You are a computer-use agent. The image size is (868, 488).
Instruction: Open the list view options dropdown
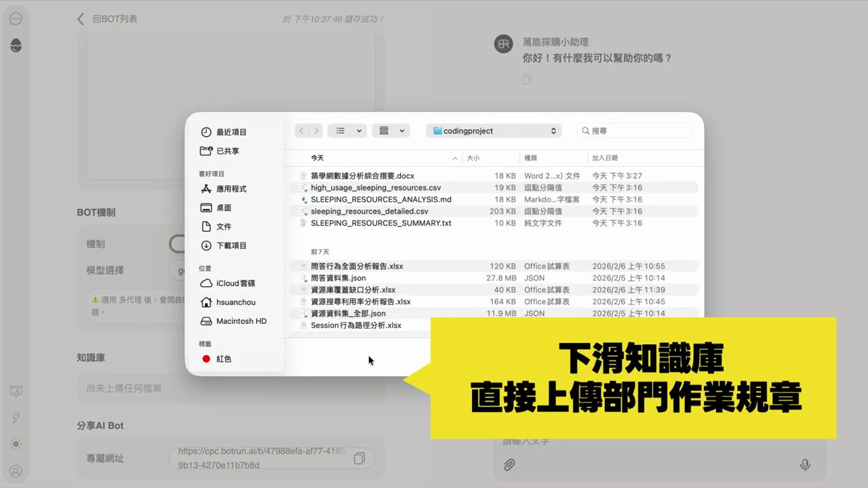[347, 131]
